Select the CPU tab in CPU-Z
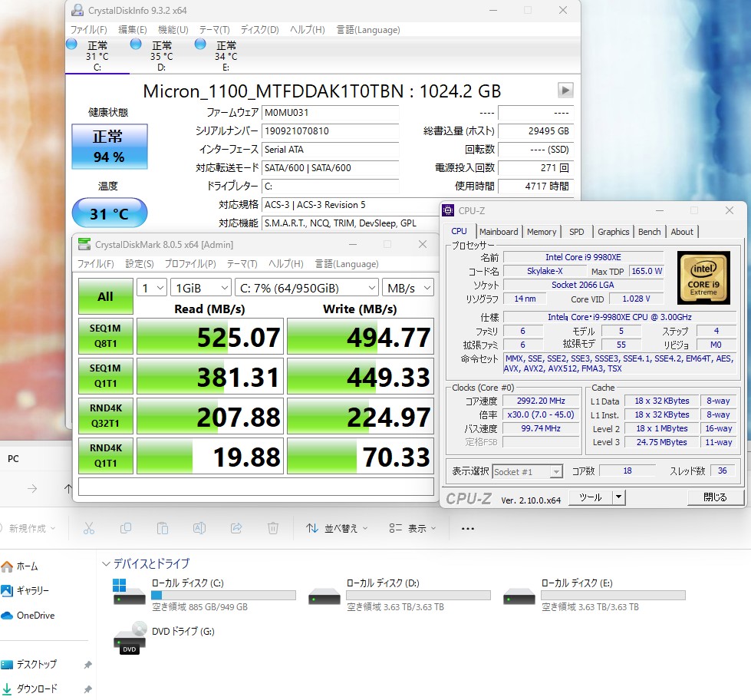 coord(459,231)
